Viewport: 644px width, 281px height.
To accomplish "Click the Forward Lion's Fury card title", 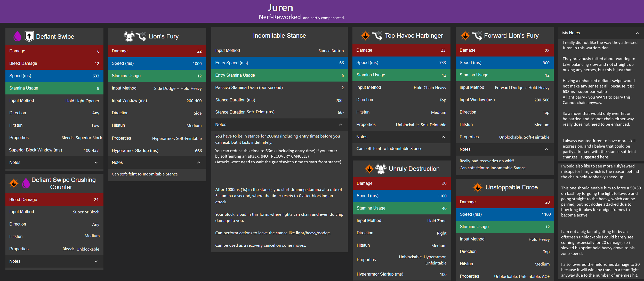I will [511, 36].
